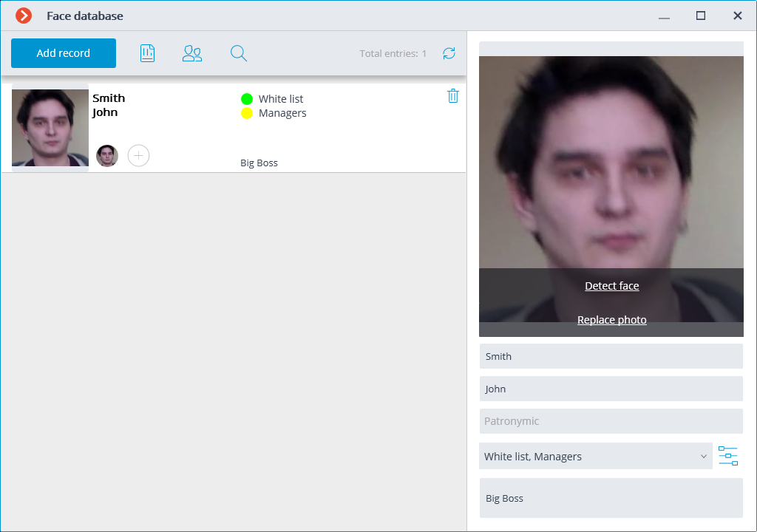Refresh the face database entries
This screenshot has height=532, width=757.
pos(449,53)
